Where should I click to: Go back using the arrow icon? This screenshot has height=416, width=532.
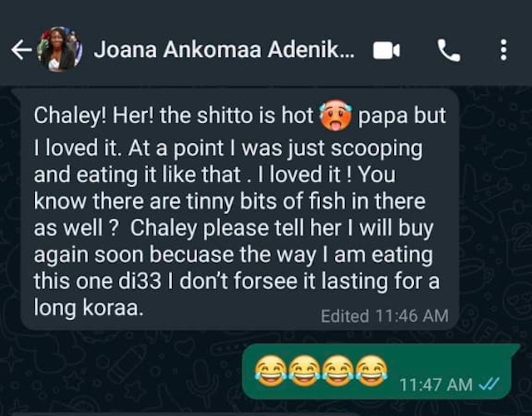pyautogui.click(x=21, y=50)
